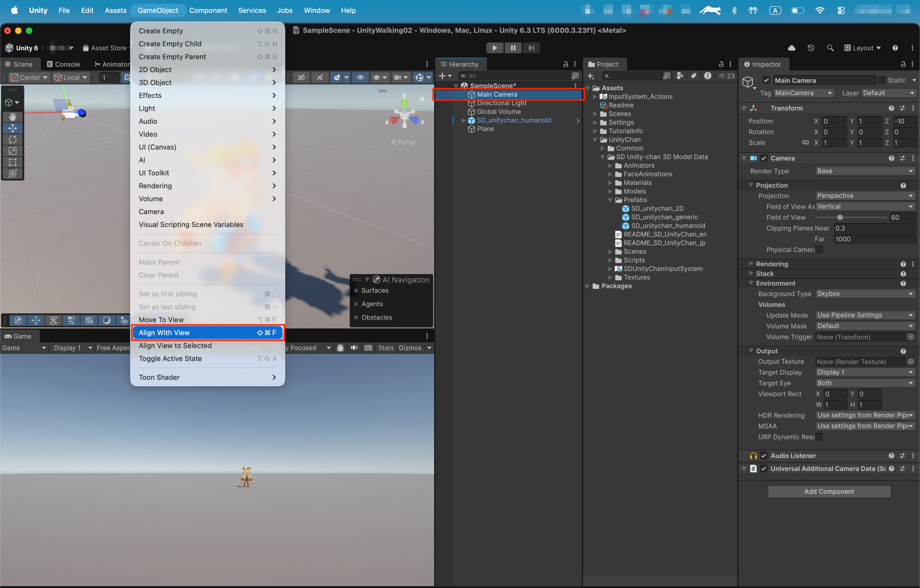Screen dimensions: 920x588
Task: Disable the Camera component checkbox
Action: click(764, 158)
